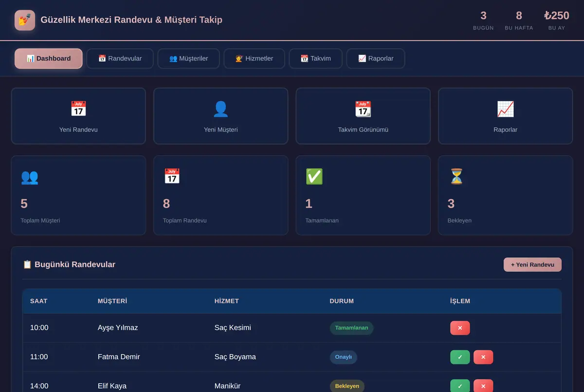
Task: Cancel Elif Kaya appointment with red X
Action: click(x=483, y=386)
